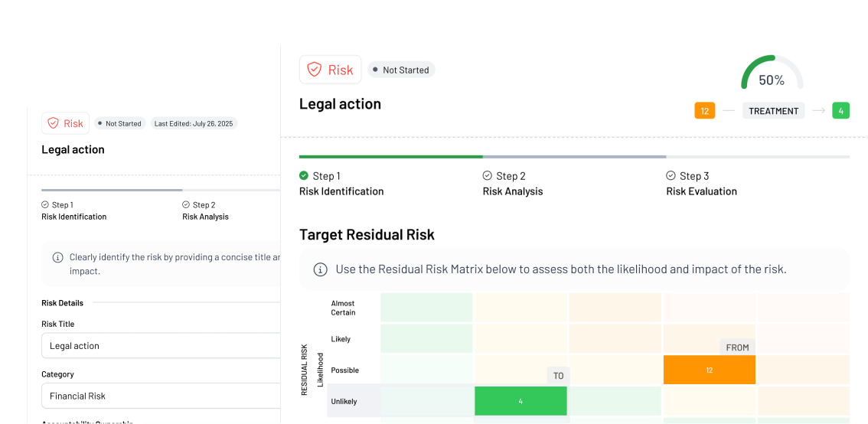The width and height of the screenshot is (868, 424).
Task: Go to the Risk Evaluation step
Action: pos(701,191)
